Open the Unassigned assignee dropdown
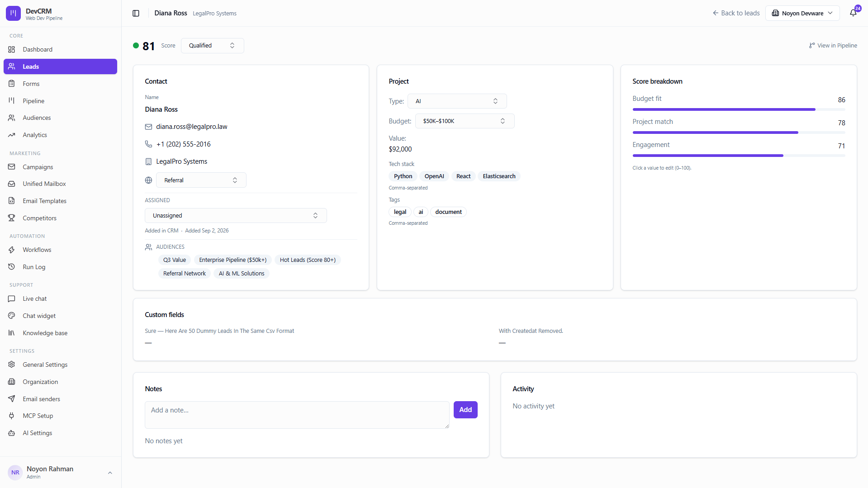This screenshot has height=488, width=868. tap(236, 215)
